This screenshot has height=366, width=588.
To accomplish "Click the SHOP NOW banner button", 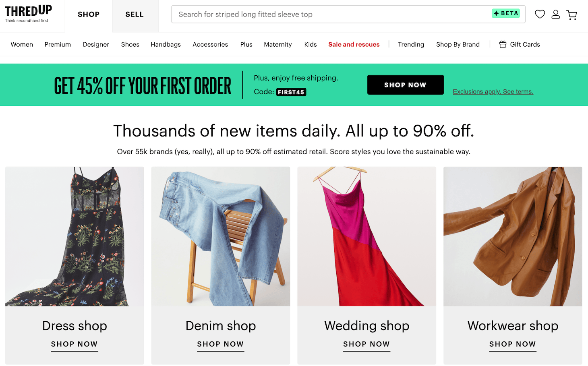I will coord(405,85).
